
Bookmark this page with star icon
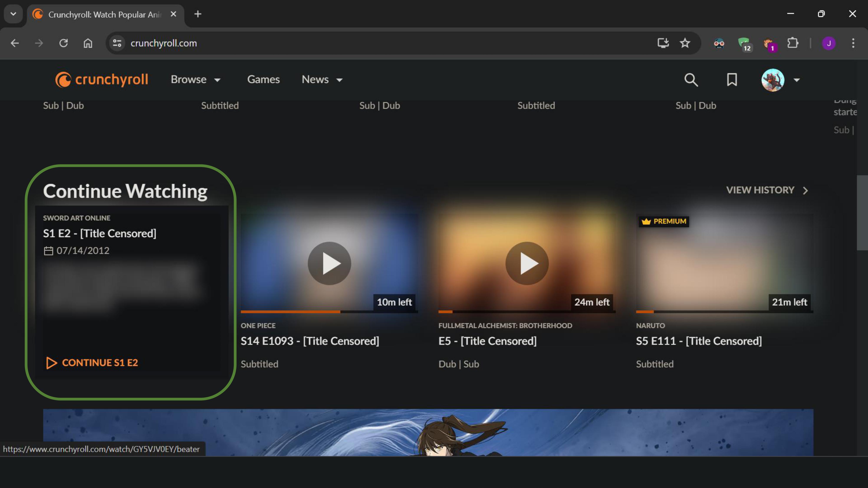pos(685,43)
